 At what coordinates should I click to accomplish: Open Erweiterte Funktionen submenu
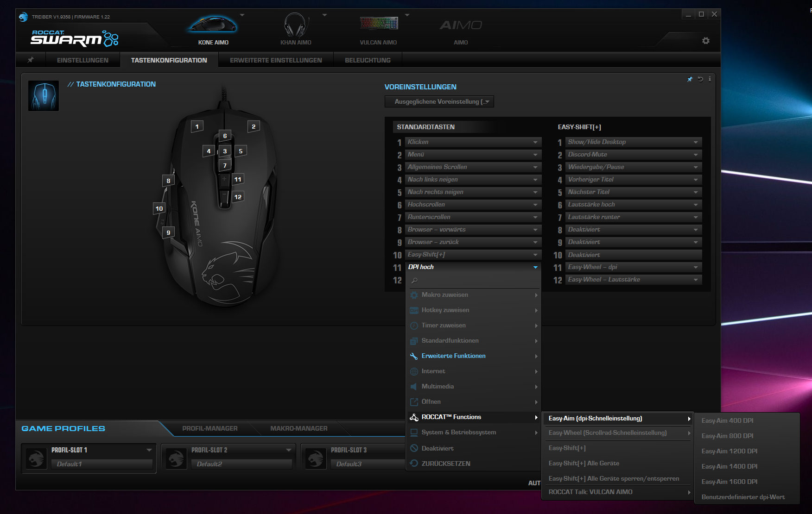point(474,356)
